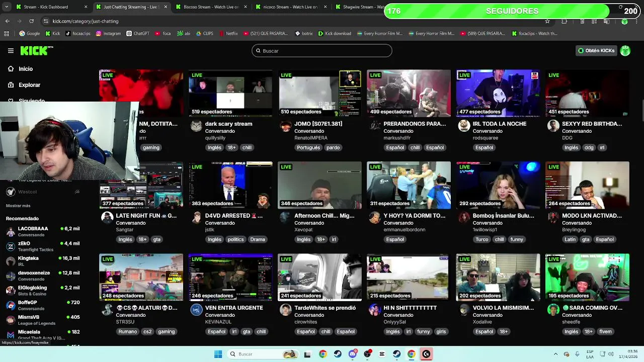Select the fivem tag under SARA COMING

coord(605,332)
